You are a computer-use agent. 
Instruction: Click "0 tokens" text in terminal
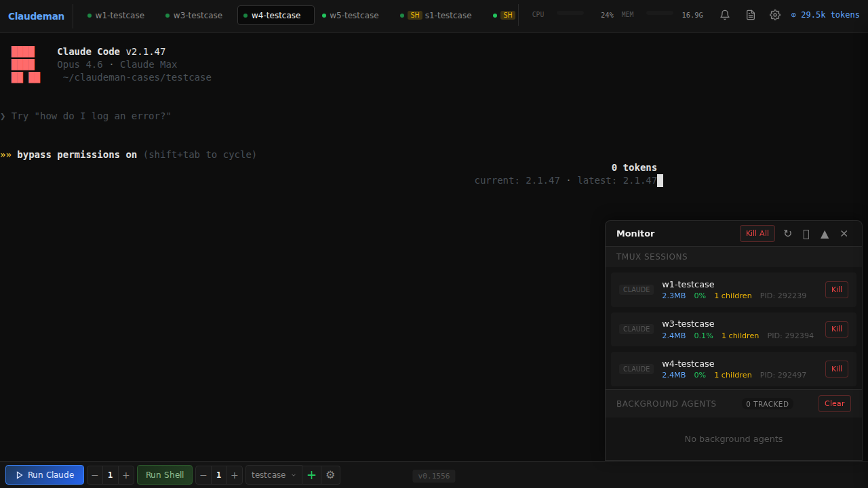point(634,167)
